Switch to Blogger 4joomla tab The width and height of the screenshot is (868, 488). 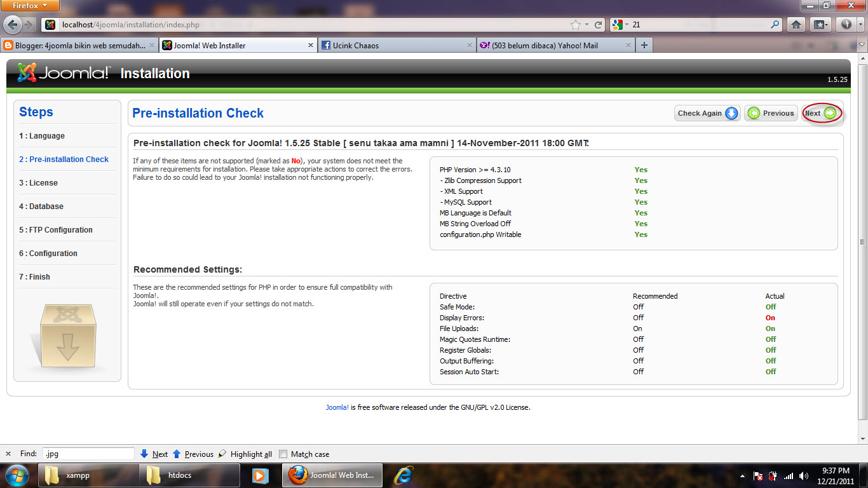pyautogui.click(x=78, y=45)
